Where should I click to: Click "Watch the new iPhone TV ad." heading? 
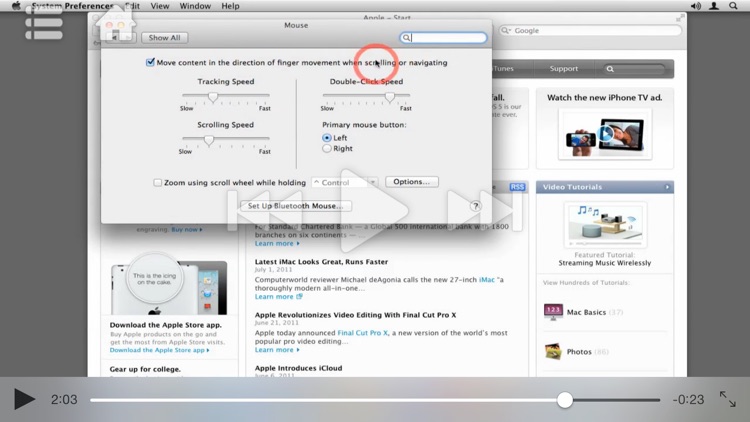pos(605,98)
